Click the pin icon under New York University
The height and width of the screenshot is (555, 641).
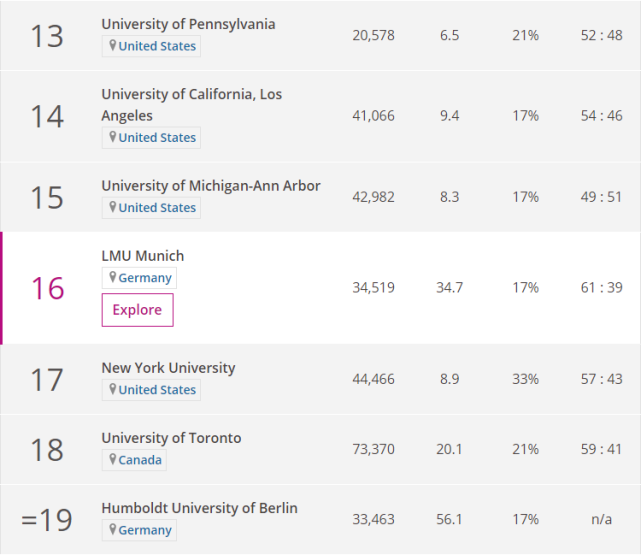tap(113, 390)
